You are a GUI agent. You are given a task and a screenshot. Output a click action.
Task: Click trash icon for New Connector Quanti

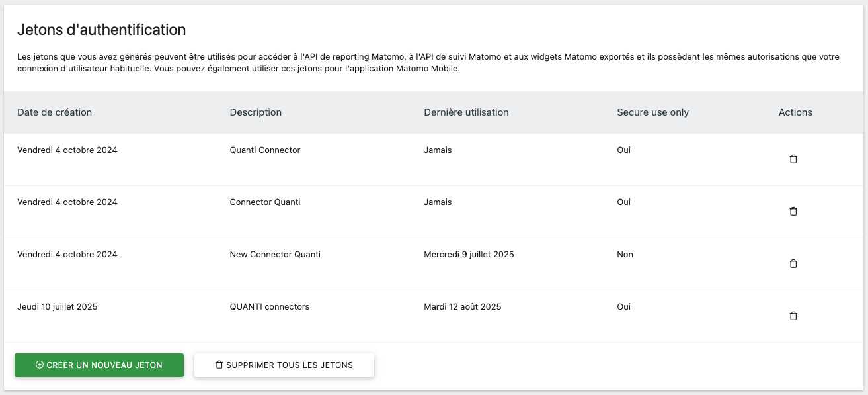[793, 264]
